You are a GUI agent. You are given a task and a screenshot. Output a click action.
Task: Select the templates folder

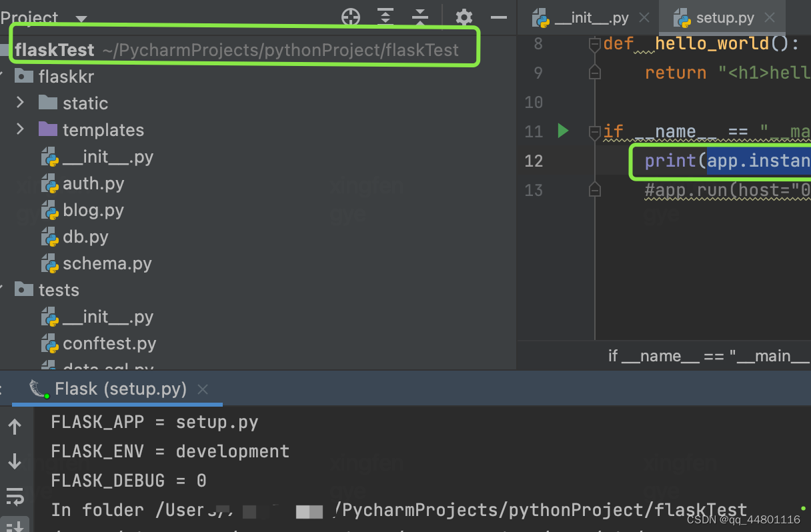click(x=103, y=130)
